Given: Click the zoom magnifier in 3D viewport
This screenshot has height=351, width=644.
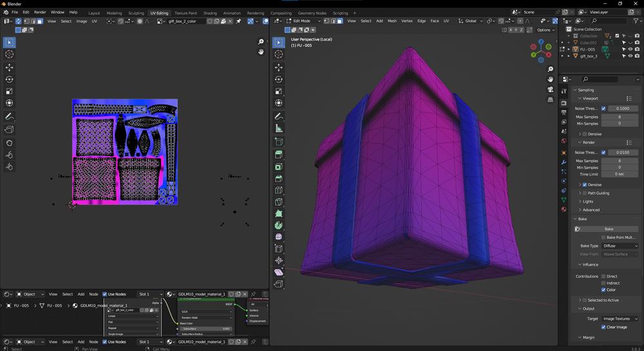Looking at the screenshot, I should (551, 69).
